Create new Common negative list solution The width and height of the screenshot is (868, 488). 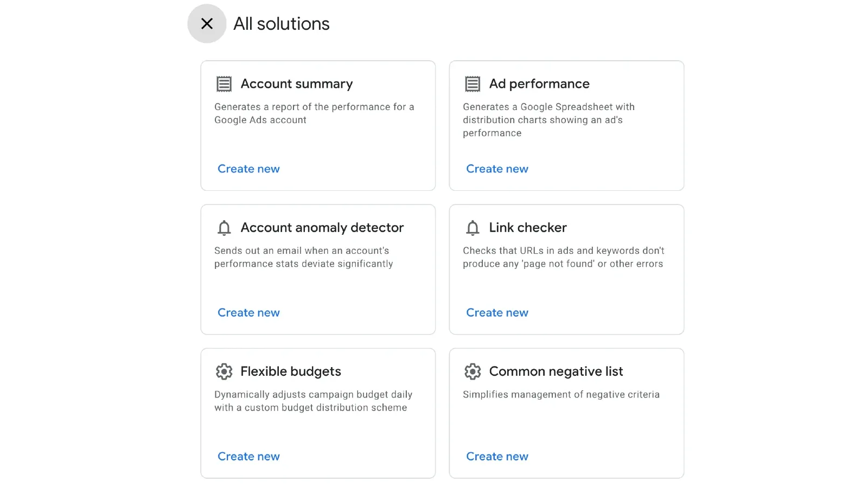pyautogui.click(x=497, y=456)
